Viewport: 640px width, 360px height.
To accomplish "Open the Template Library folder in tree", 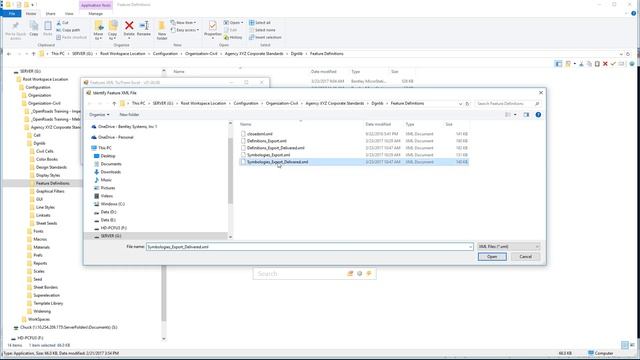I will pyautogui.click(x=48, y=304).
